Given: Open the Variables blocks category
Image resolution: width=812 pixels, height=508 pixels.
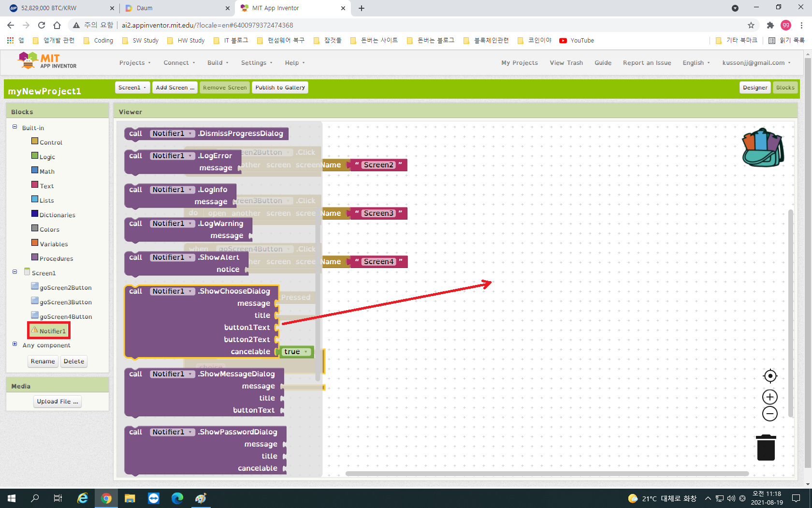Looking at the screenshot, I should coord(54,244).
